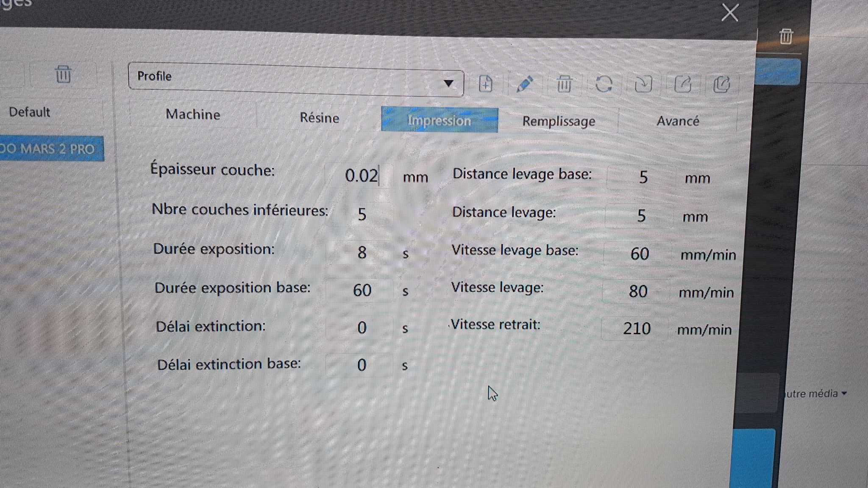The height and width of the screenshot is (488, 868).
Task: Click the new profile icon
Action: tap(486, 83)
